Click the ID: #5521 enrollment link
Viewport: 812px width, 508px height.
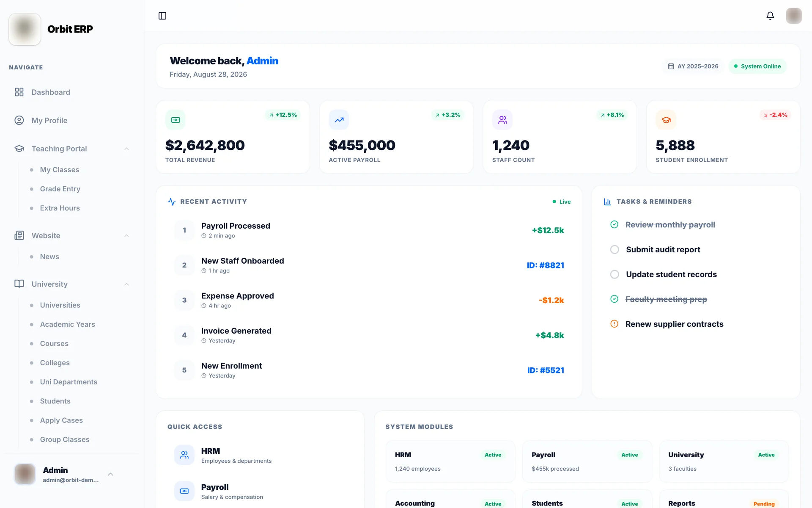pos(546,370)
